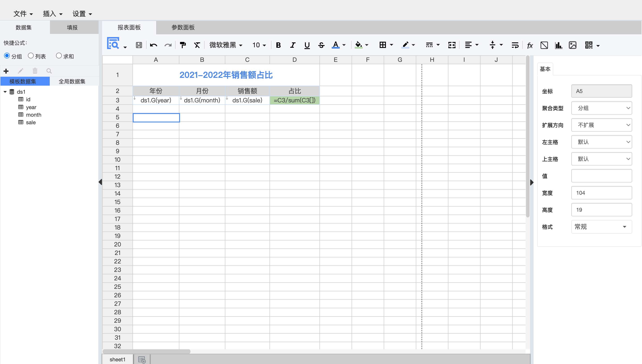This screenshot has width=642, height=364.
Task: Open the font family dropdown 微软雅黑
Action: pos(226,45)
